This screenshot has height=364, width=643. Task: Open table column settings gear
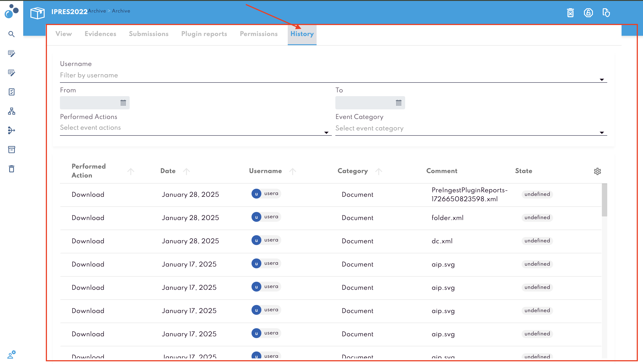point(597,171)
